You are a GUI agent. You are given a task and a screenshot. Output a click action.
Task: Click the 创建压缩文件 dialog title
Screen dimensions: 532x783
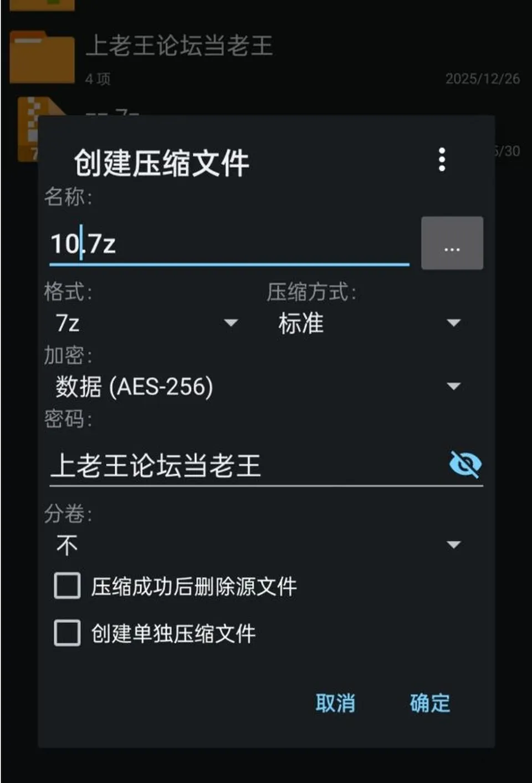(161, 164)
